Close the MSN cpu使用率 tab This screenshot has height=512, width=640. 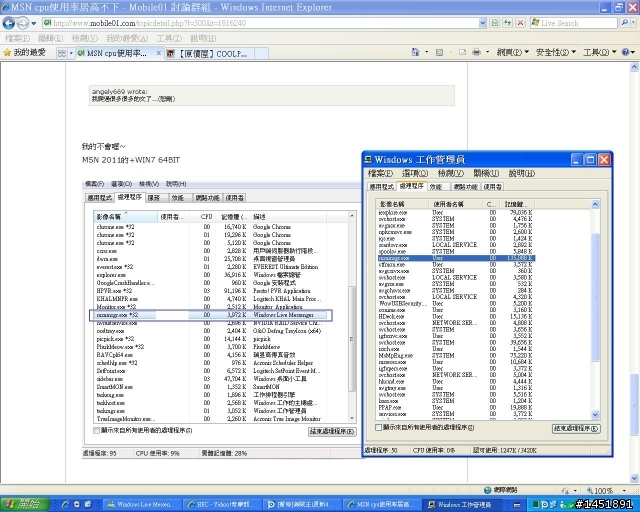[x=159, y=53]
